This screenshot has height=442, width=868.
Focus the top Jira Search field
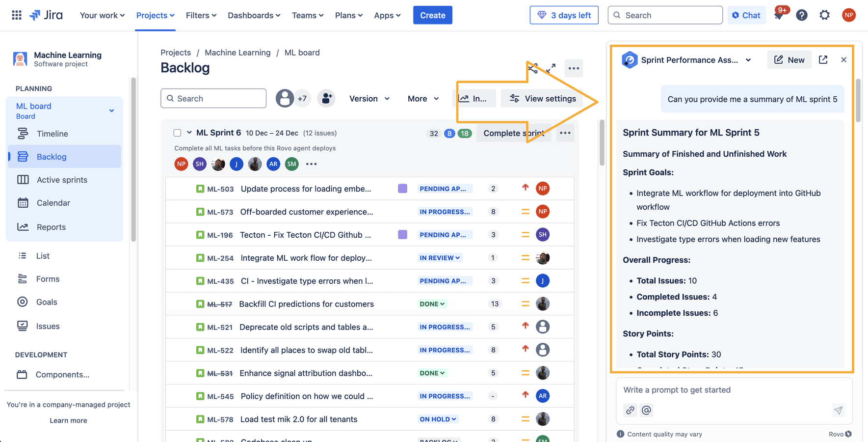click(665, 15)
